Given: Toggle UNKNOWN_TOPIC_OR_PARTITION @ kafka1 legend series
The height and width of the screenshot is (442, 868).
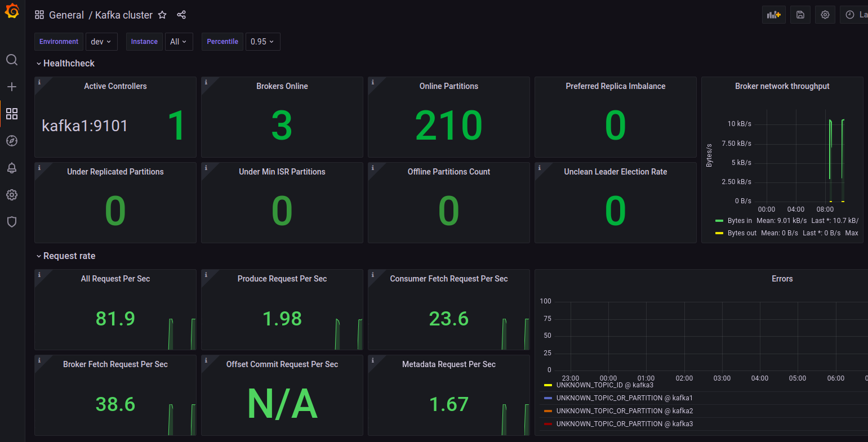Looking at the screenshot, I should click(x=624, y=398).
